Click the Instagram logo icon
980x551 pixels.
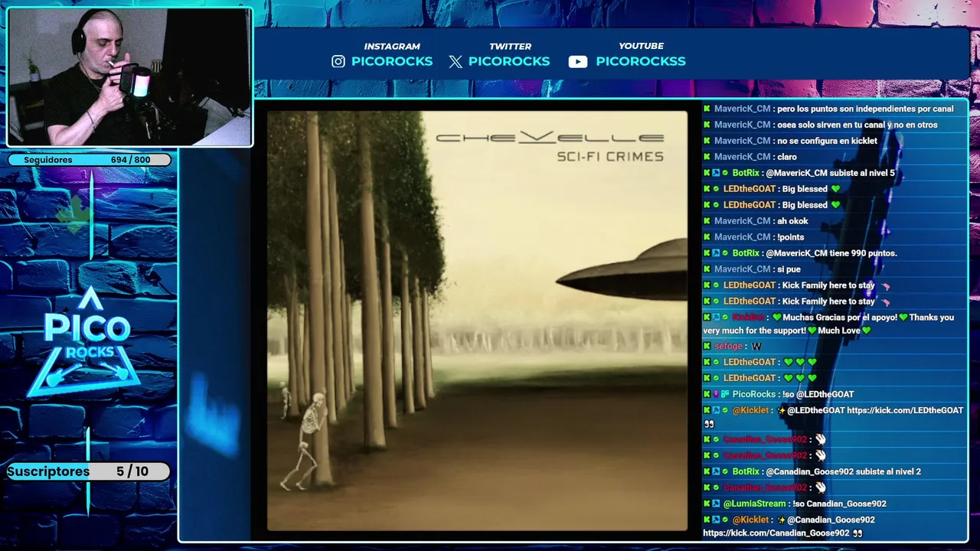338,61
